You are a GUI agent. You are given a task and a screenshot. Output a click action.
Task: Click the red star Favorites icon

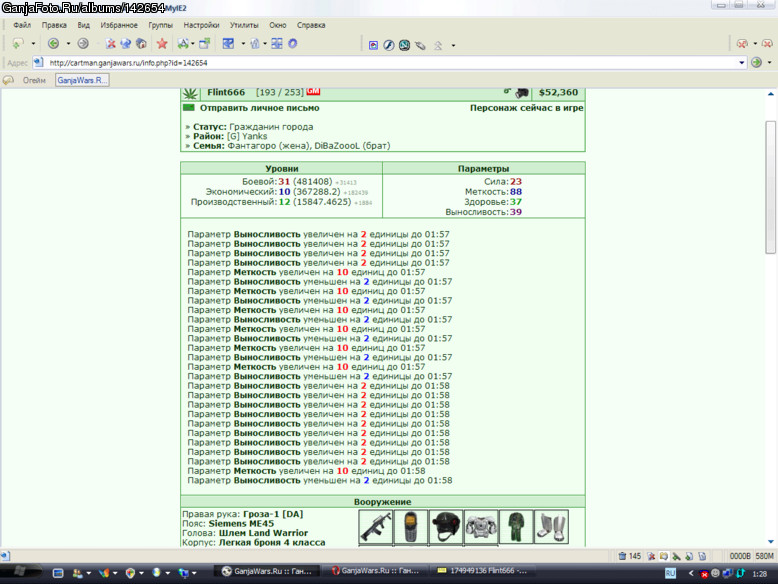click(162, 44)
